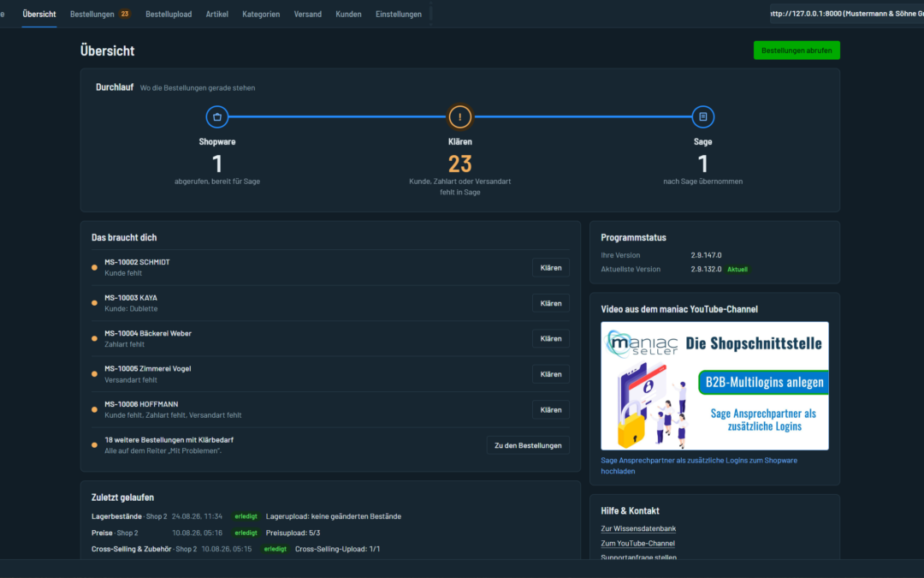Click the MS-10003 KAYA order title
The image size is (924, 578).
(x=131, y=298)
